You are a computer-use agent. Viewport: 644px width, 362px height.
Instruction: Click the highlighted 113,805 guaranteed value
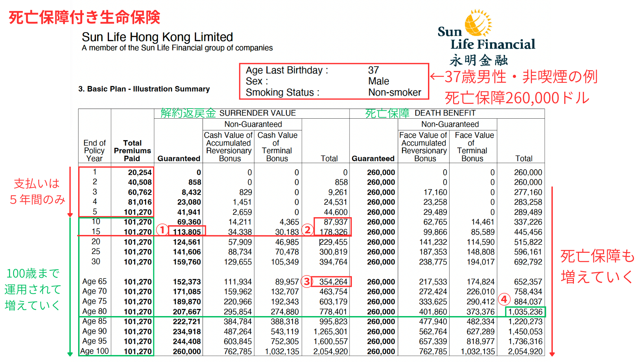[x=187, y=232]
